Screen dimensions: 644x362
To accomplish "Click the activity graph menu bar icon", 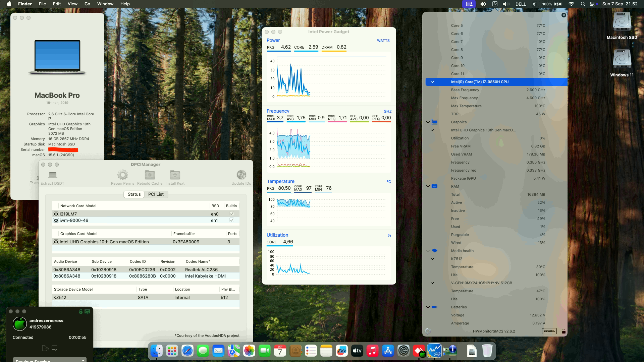I will click(x=495, y=4).
